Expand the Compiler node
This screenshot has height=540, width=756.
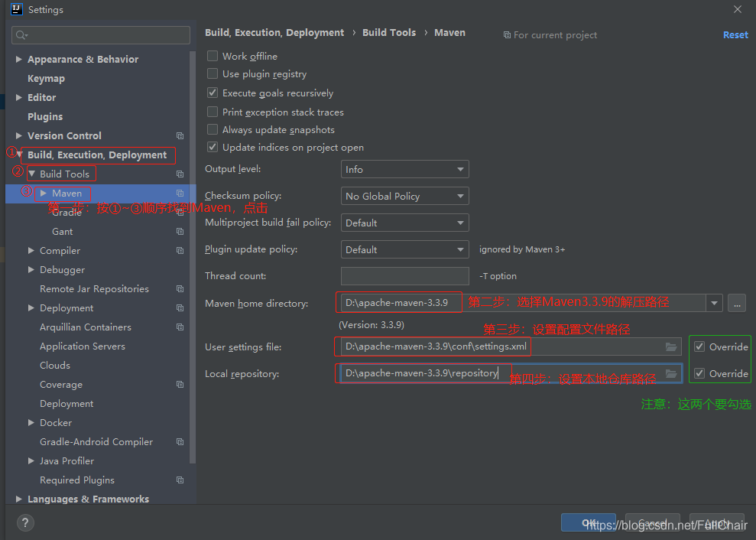[31, 250]
